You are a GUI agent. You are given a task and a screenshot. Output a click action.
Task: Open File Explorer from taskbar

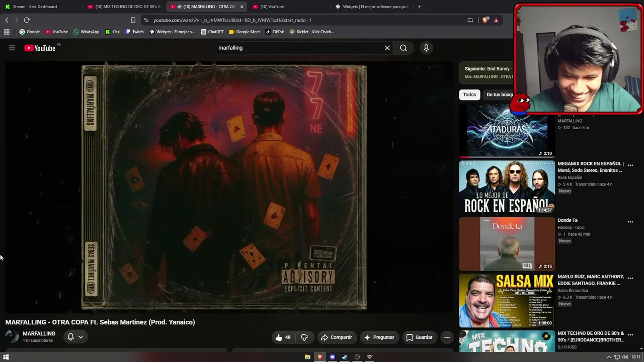pyautogui.click(x=307, y=357)
